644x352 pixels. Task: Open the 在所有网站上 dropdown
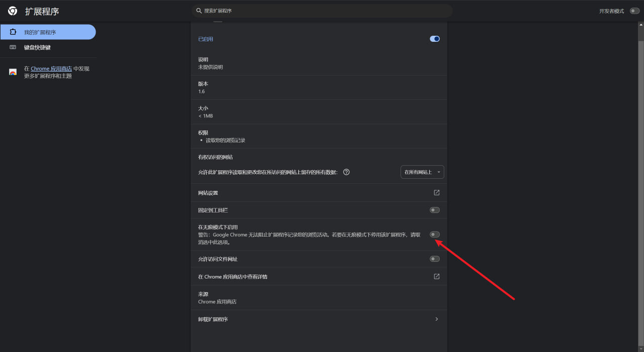point(422,172)
